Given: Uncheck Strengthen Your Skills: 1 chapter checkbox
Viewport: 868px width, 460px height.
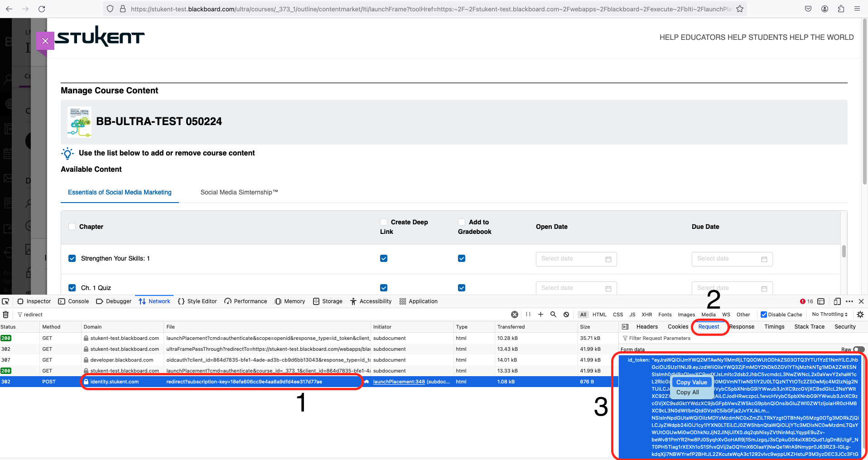Looking at the screenshot, I should [72, 258].
